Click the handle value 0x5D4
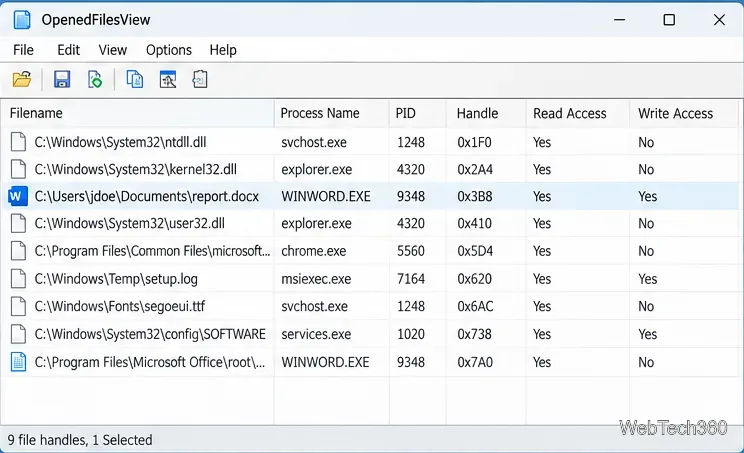The width and height of the screenshot is (744, 453). (475, 251)
